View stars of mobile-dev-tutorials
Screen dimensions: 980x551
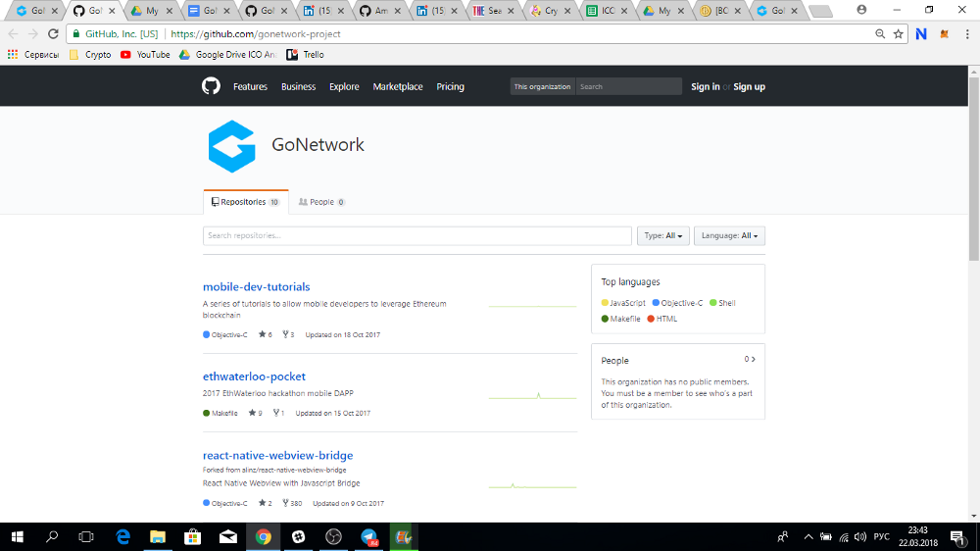click(265, 334)
